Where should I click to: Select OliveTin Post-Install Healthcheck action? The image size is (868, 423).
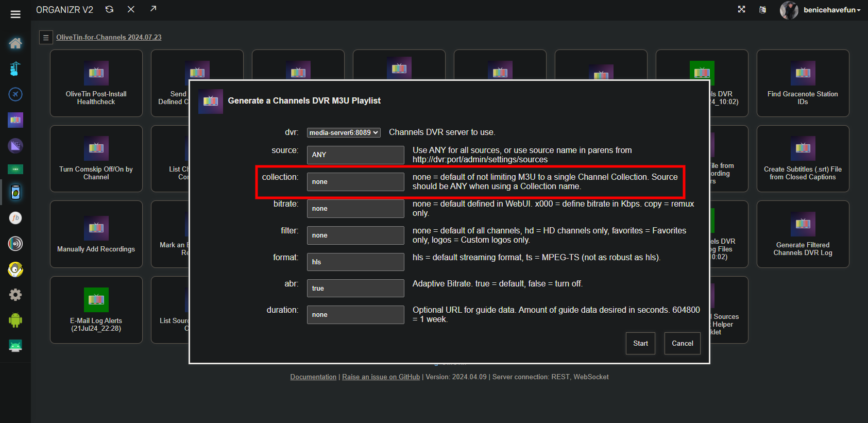pyautogui.click(x=96, y=83)
